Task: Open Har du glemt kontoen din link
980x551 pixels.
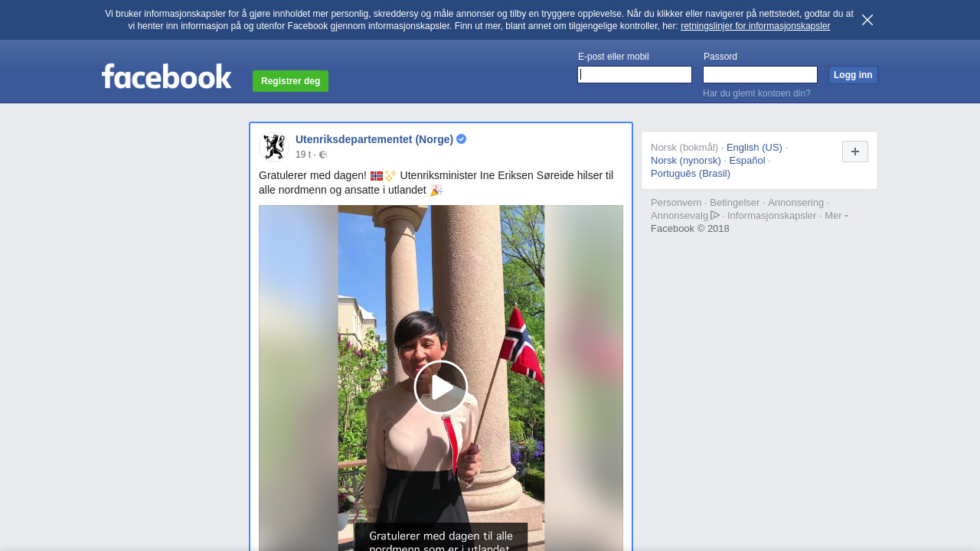Action: tap(756, 93)
